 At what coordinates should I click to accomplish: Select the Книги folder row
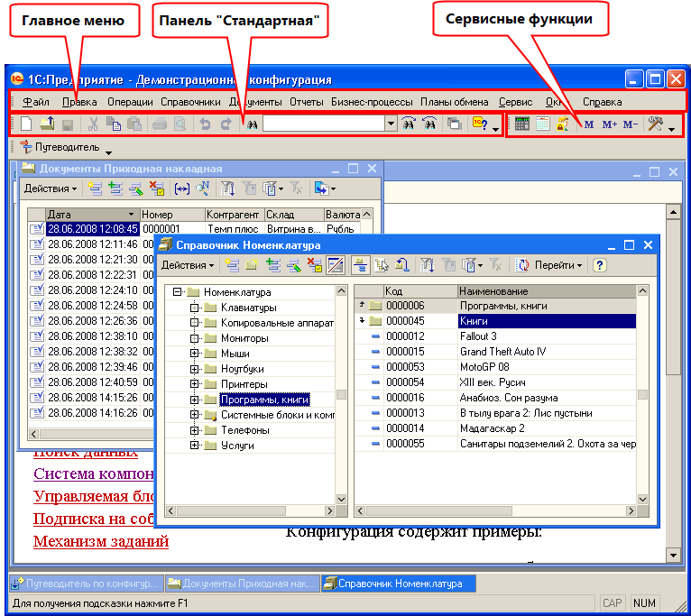coord(495,321)
